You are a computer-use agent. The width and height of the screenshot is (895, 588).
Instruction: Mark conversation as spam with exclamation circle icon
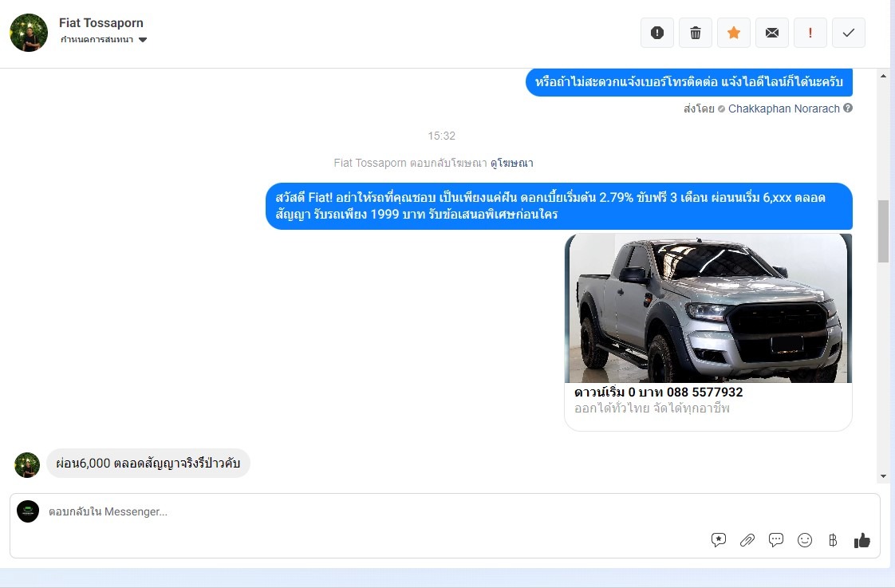point(657,33)
